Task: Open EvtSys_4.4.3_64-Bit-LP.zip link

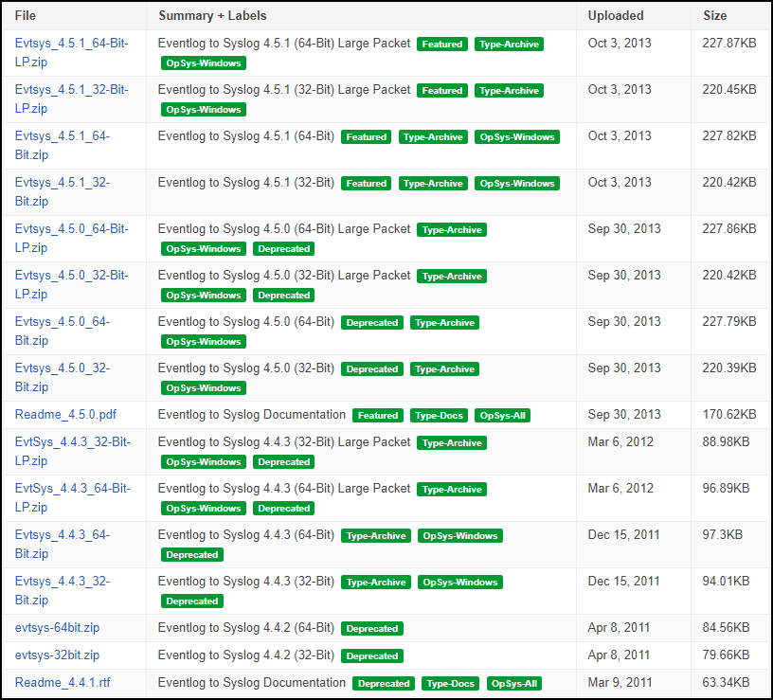Action: [72, 497]
